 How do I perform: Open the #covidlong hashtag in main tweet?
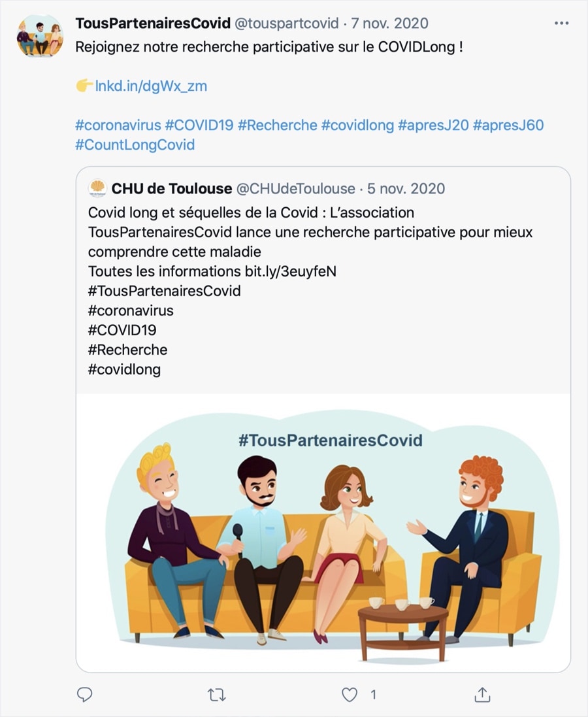[357, 125]
